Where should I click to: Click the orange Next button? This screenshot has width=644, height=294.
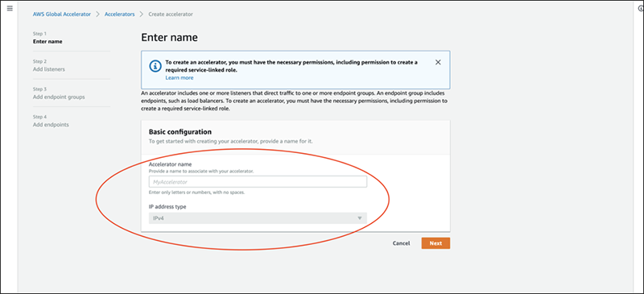pos(436,243)
